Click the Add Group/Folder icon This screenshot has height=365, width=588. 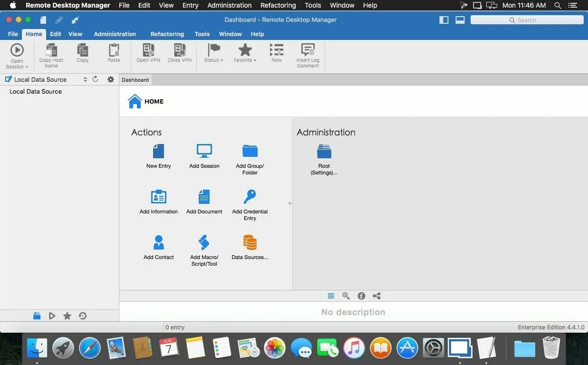250,151
